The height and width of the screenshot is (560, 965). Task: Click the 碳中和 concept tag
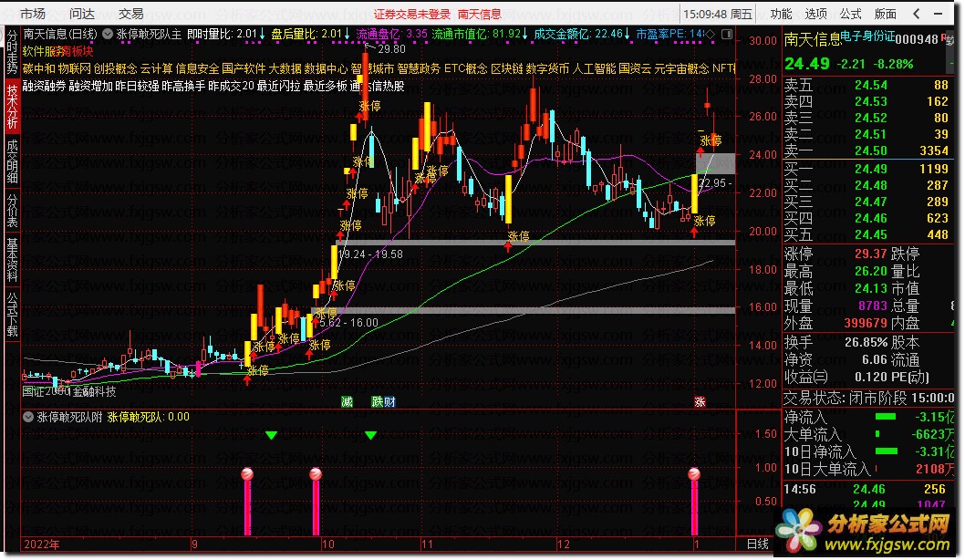[39, 69]
